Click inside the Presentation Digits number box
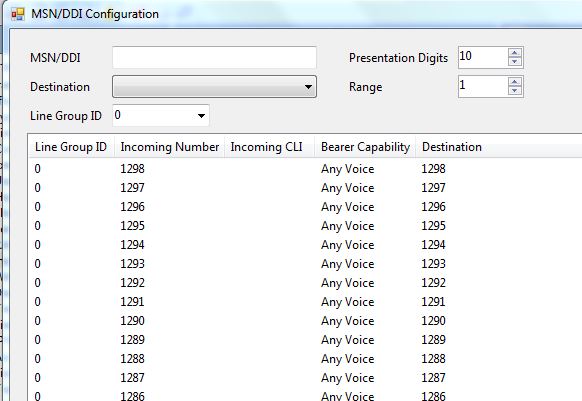This screenshot has width=582, height=401. coord(483,58)
